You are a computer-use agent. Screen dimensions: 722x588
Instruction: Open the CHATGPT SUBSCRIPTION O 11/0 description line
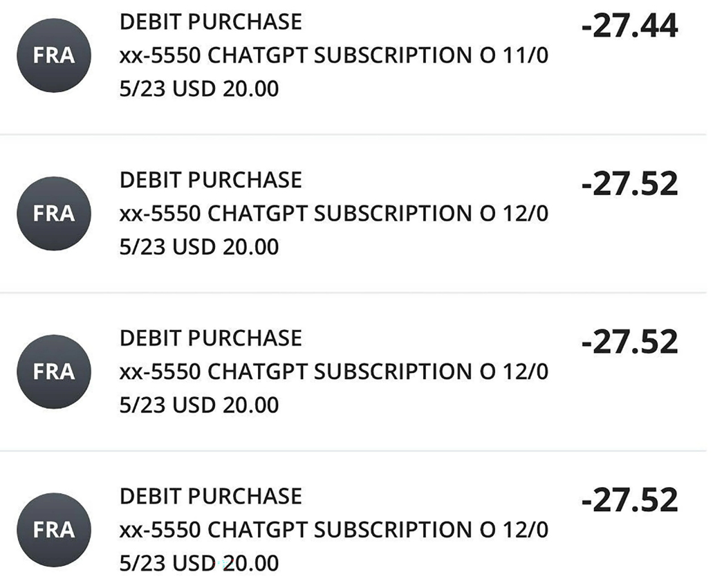point(333,55)
